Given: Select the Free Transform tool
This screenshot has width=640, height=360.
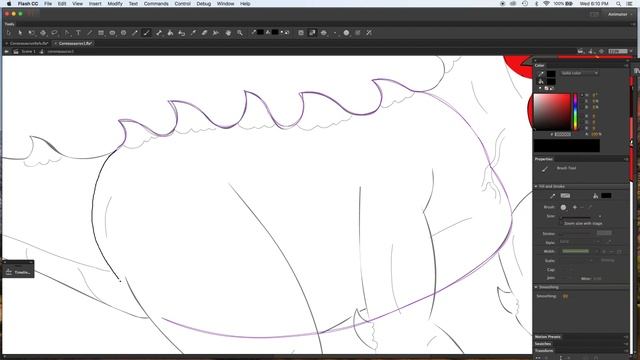Looking at the screenshot, I should coord(31,33).
